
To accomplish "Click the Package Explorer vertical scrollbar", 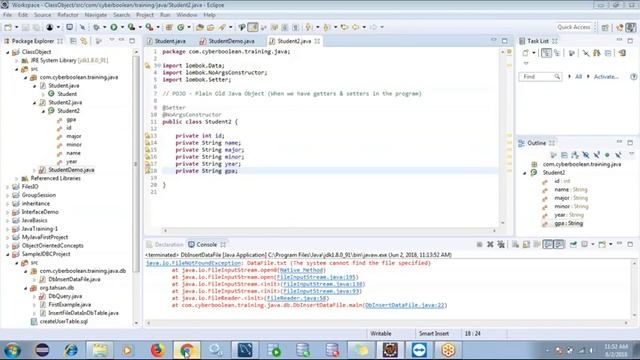I will pos(136,186).
